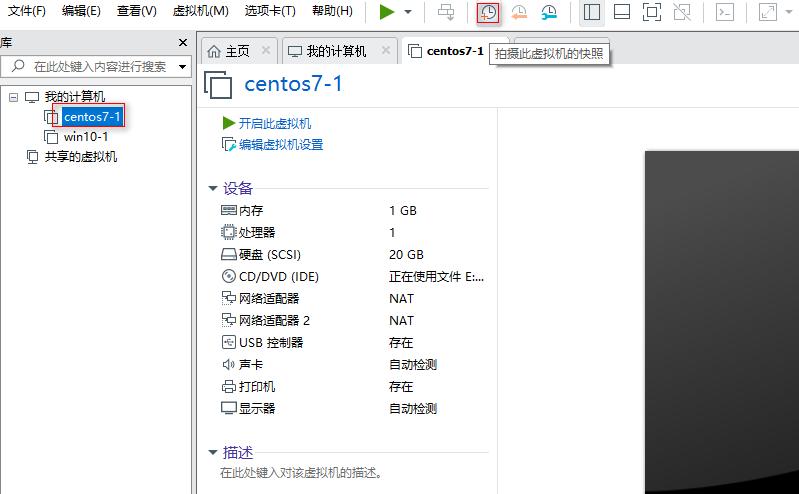This screenshot has height=494, width=799.
Task: Open the 选项卡(T) menu
Action: pyautogui.click(x=270, y=11)
